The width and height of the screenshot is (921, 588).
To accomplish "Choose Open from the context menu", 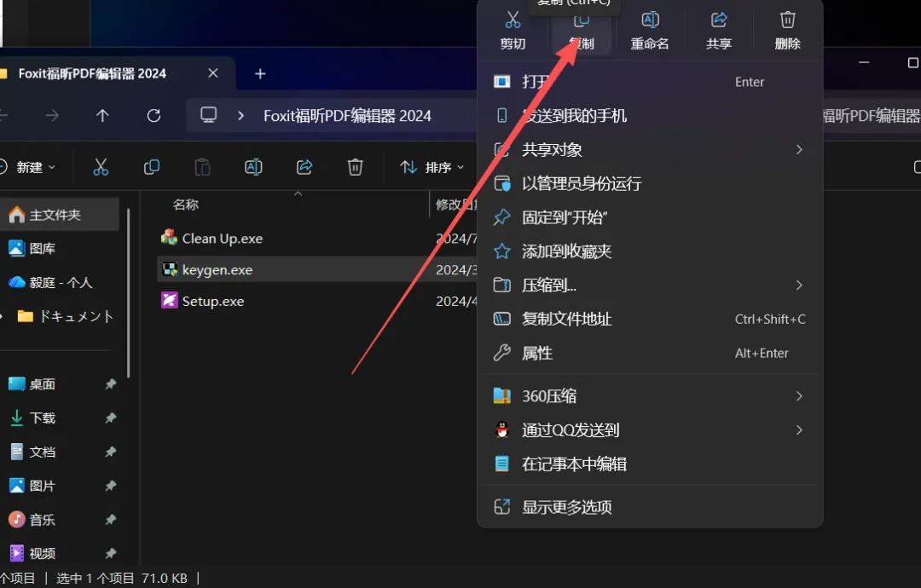I will [x=650, y=82].
